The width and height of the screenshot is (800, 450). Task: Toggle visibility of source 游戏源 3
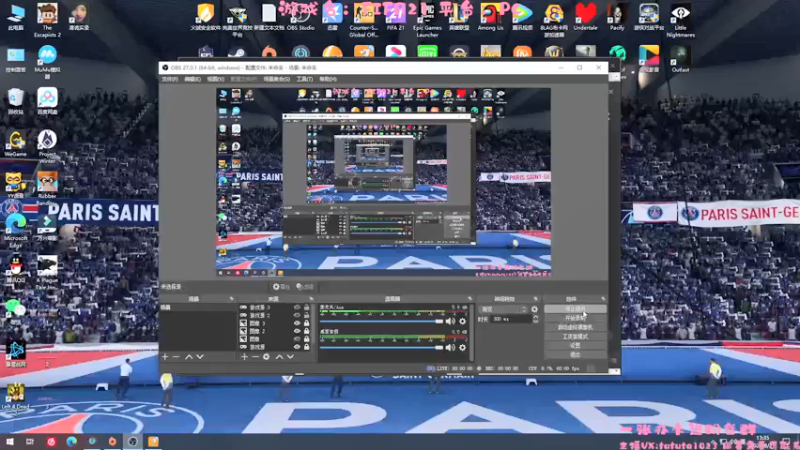click(297, 308)
